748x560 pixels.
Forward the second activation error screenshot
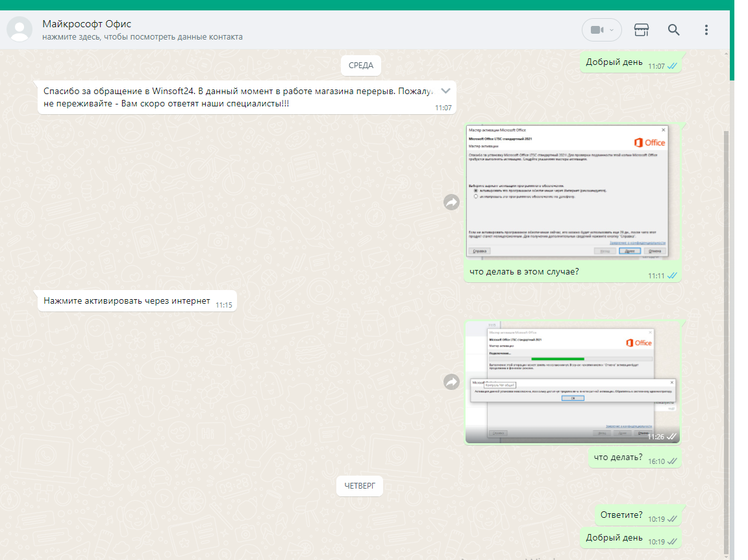click(x=451, y=382)
